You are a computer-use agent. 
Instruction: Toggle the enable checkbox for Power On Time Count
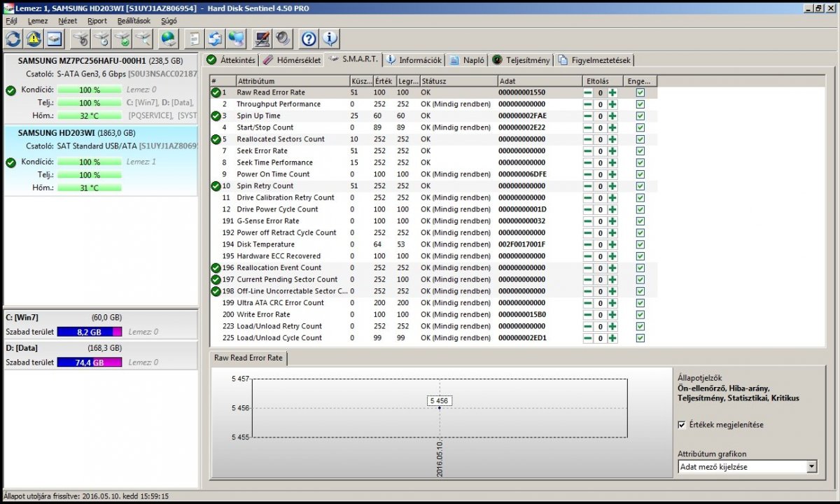pos(640,174)
